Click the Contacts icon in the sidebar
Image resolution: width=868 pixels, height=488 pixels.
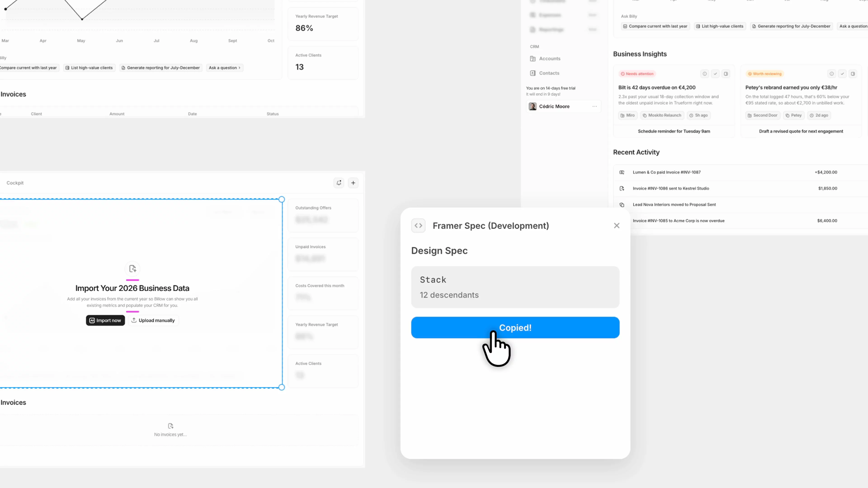[532, 73]
